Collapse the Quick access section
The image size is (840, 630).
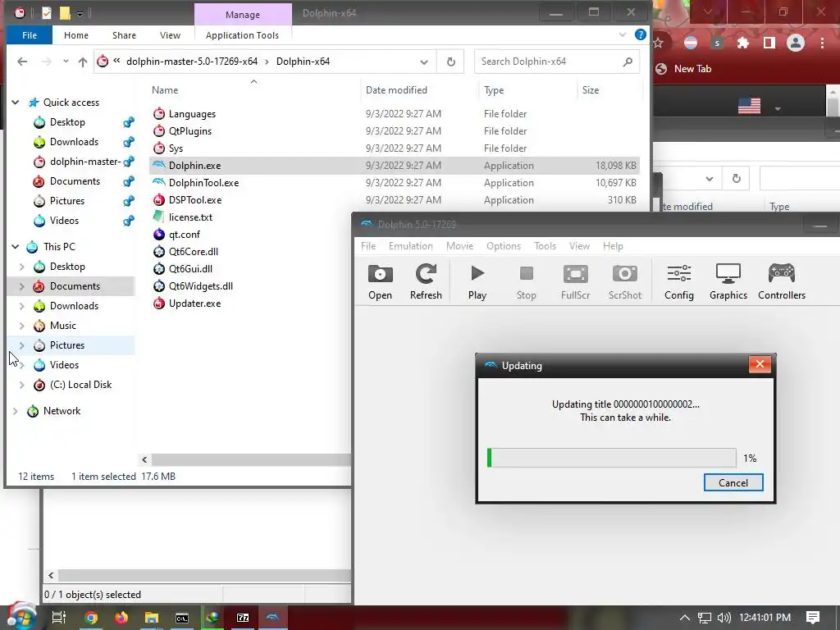pos(16,102)
